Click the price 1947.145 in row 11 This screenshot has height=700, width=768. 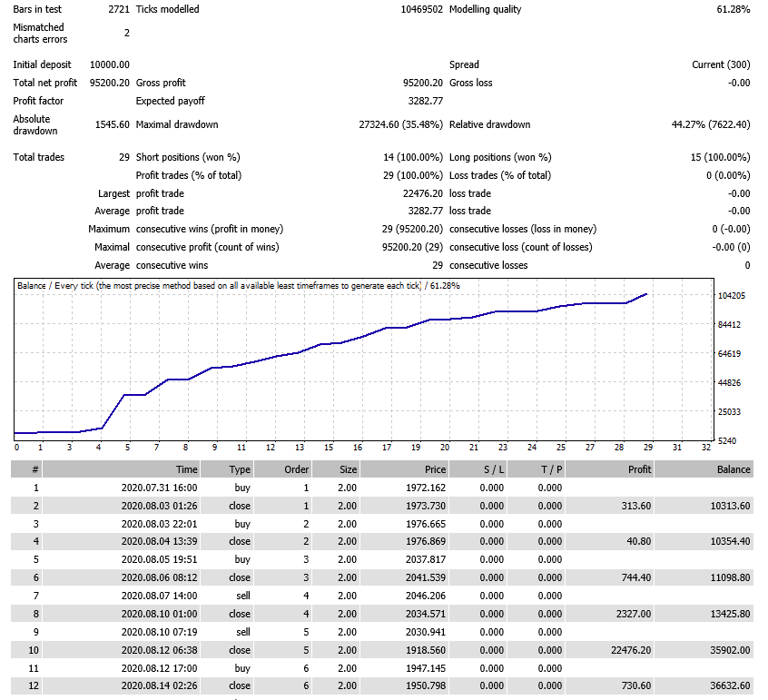(x=426, y=668)
